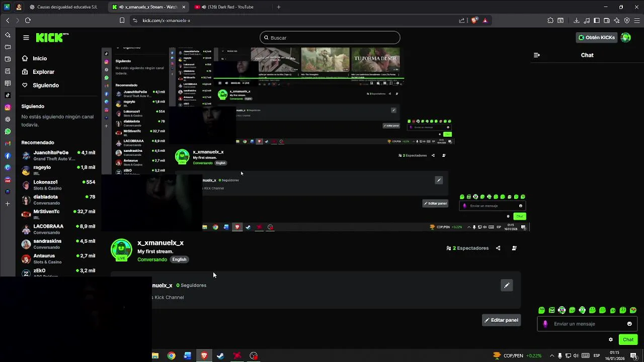Click the 2 Espectadores viewer count
The height and width of the screenshot is (362, 644).
pyautogui.click(x=467, y=248)
